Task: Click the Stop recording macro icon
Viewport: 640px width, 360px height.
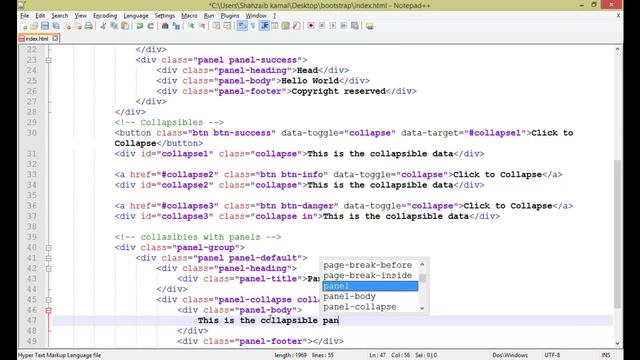Action: [x=322, y=26]
